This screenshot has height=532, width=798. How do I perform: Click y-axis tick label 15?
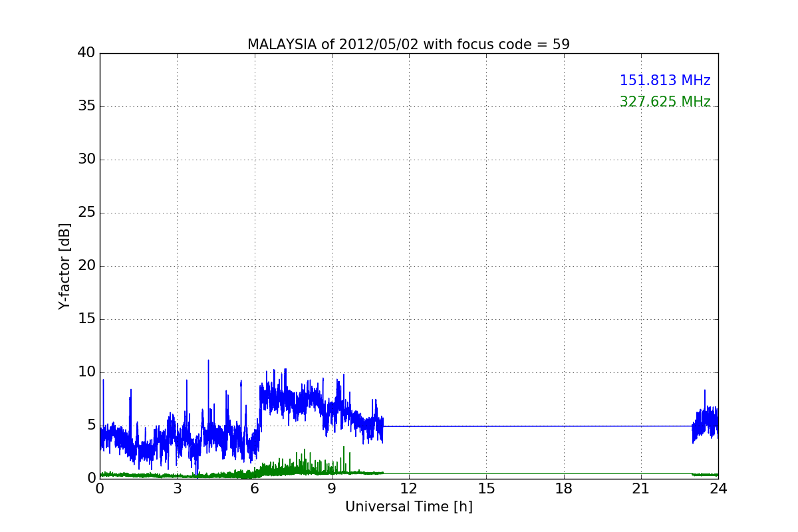click(x=86, y=319)
